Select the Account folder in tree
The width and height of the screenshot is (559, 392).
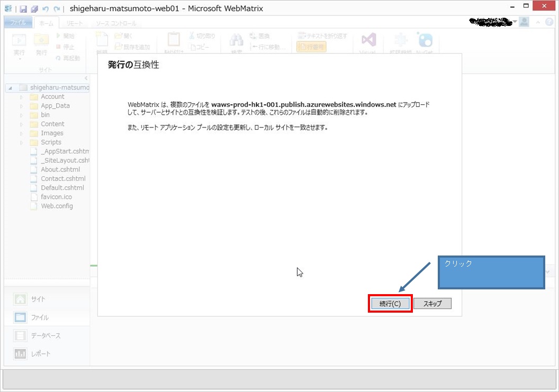(47, 97)
